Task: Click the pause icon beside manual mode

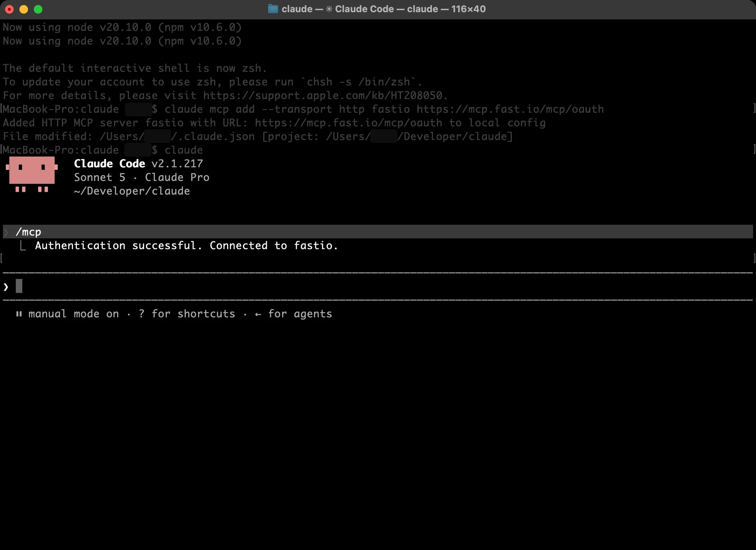Action: pyautogui.click(x=19, y=314)
